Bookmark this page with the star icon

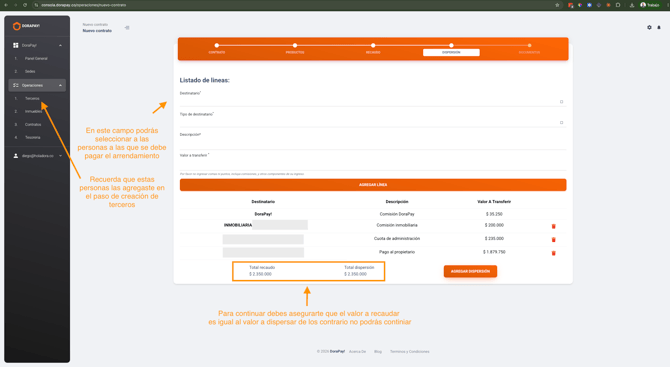(557, 5)
